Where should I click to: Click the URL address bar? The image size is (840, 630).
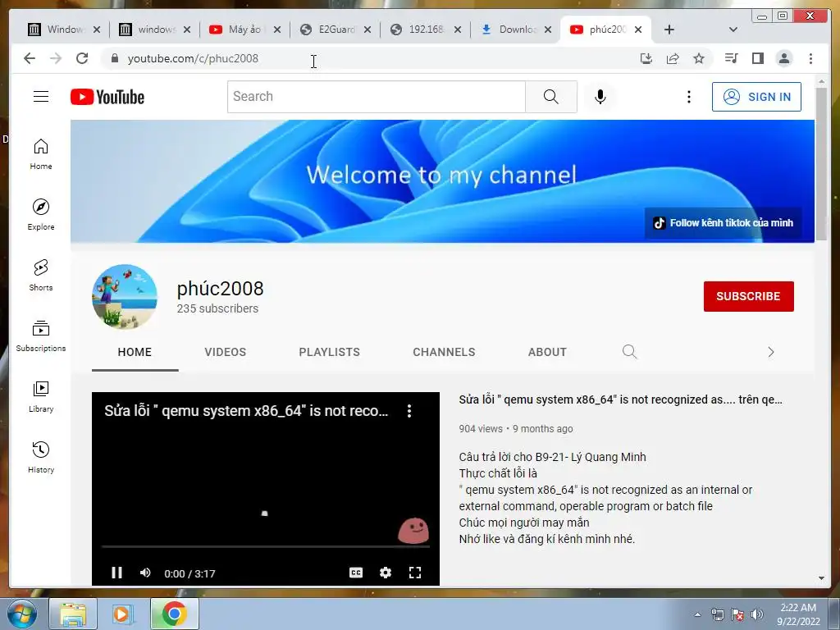[370, 58]
